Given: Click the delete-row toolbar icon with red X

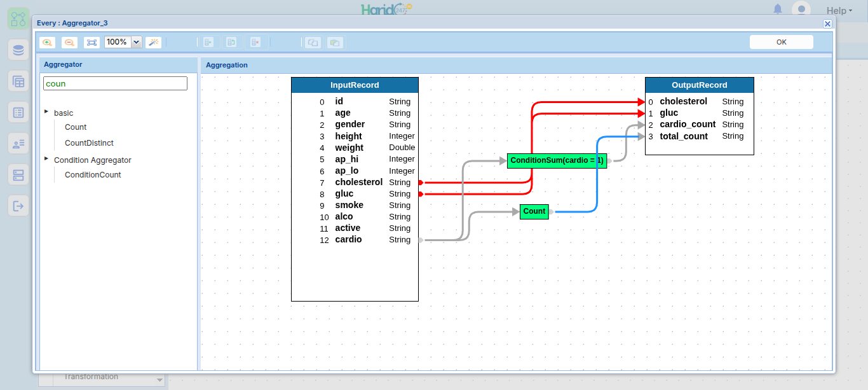Looking at the screenshot, I should pyautogui.click(x=255, y=43).
